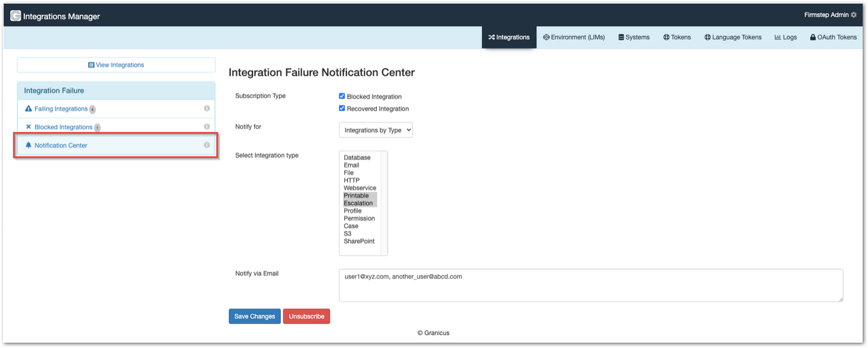Screen dimensions: 868x348
Task: Click the Integration Failure panel heading
Action: coord(116,91)
